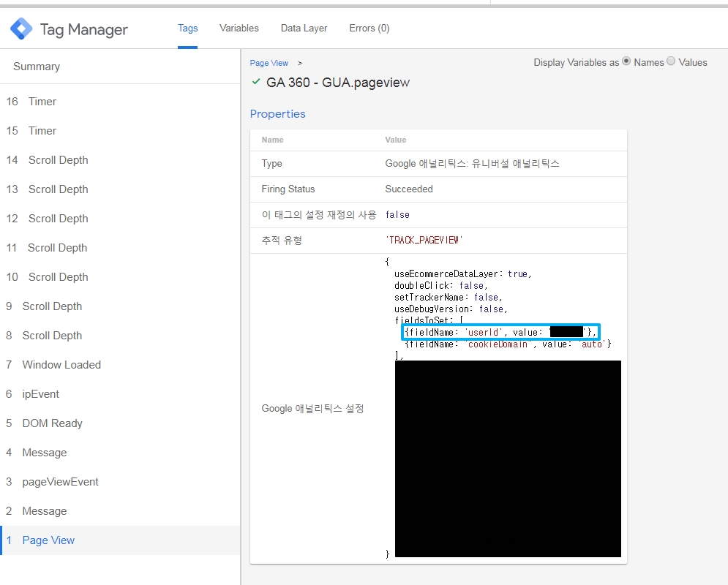Select the Names radio button
Viewport: 728px width, 585px height.
pos(626,61)
